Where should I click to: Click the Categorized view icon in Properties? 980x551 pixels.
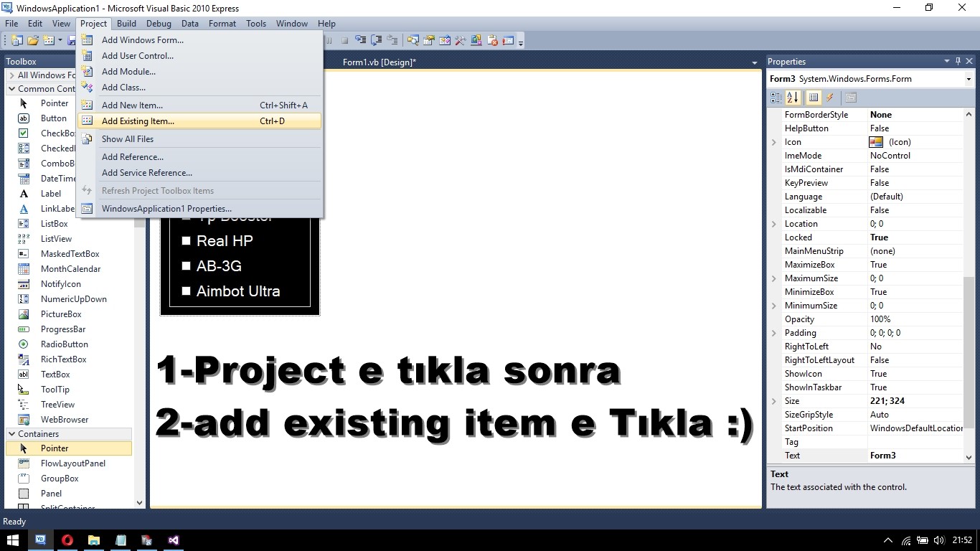(x=776, y=98)
